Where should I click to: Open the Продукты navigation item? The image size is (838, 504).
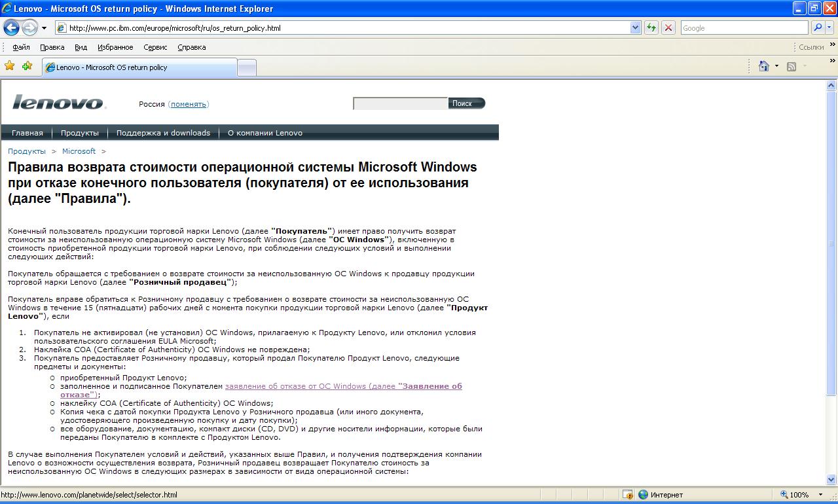(x=80, y=133)
